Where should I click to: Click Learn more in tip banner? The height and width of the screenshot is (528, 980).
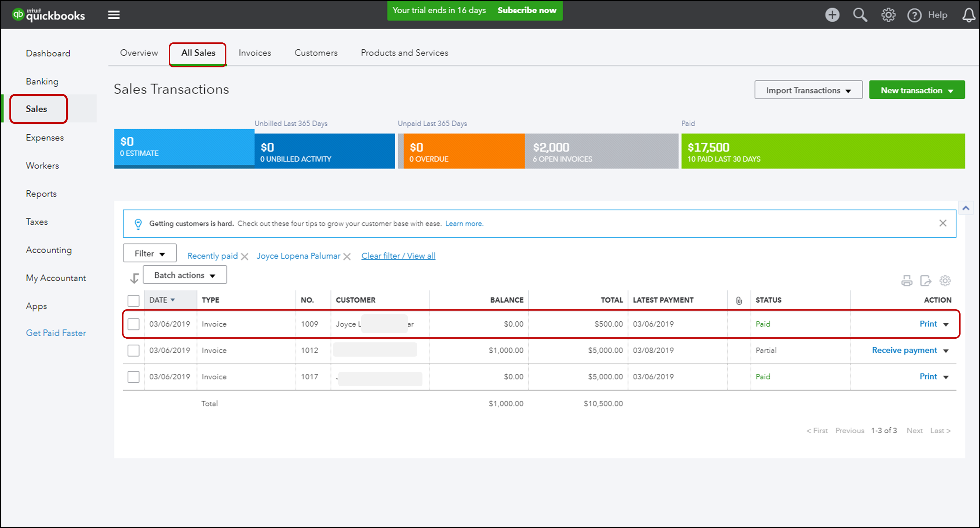pyautogui.click(x=464, y=224)
